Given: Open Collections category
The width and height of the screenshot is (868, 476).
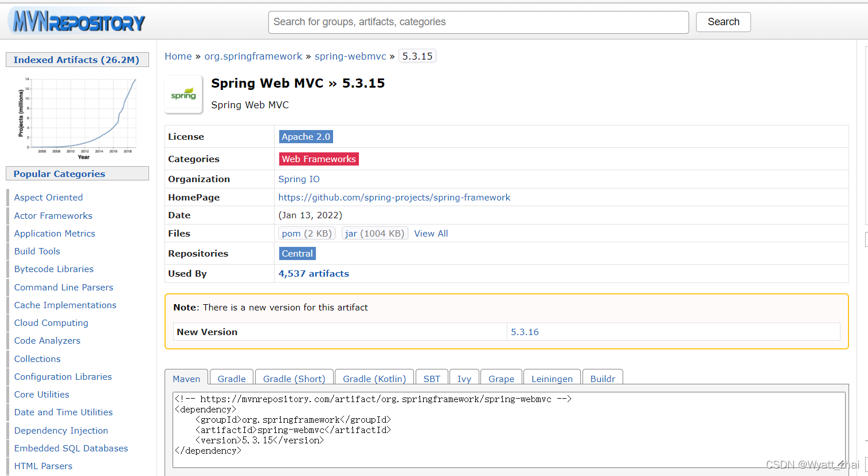Looking at the screenshot, I should [x=37, y=359].
